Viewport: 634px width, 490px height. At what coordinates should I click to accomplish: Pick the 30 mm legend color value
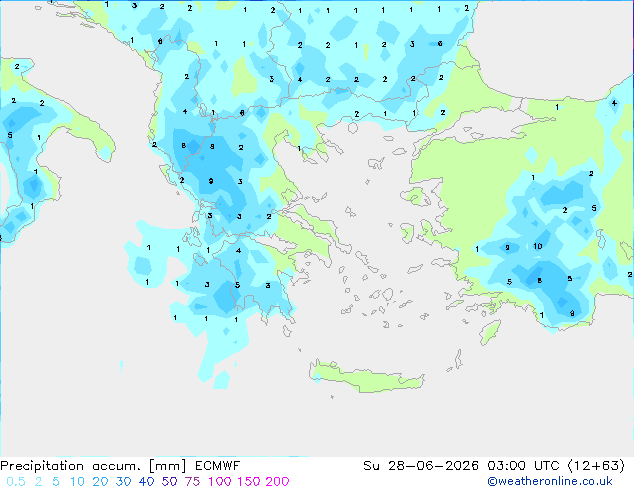pos(123,482)
